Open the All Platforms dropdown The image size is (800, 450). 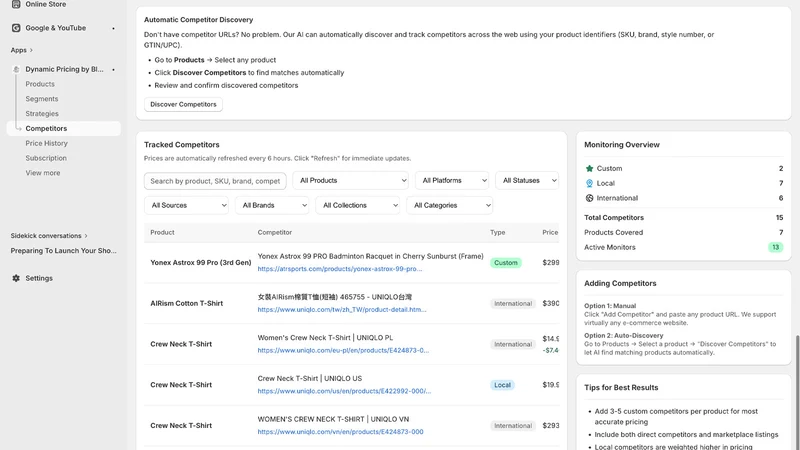[452, 181]
